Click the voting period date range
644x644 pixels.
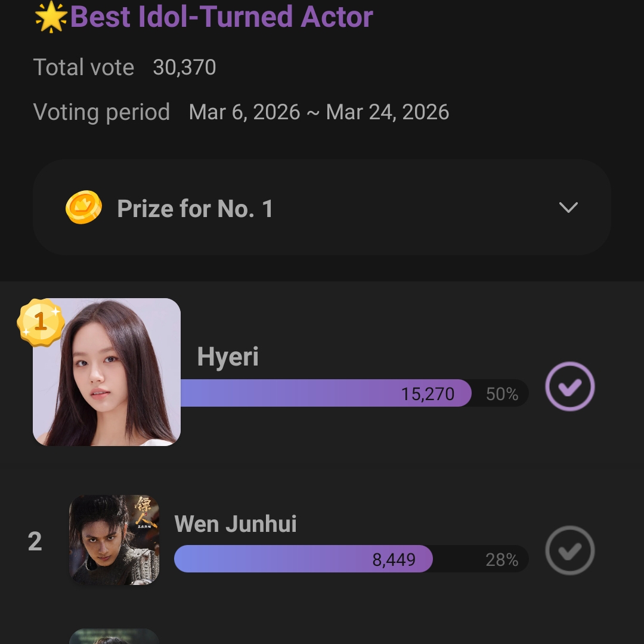pyautogui.click(x=318, y=112)
